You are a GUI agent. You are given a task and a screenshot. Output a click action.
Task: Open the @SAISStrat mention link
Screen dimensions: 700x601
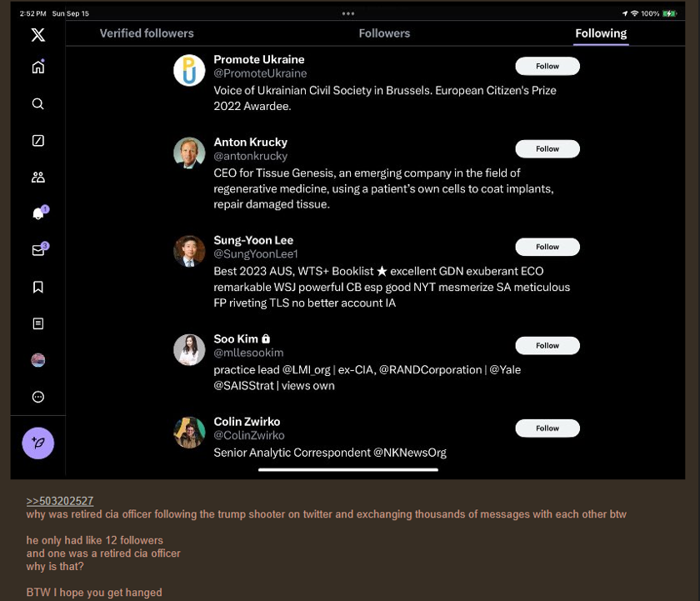pos(243,385)
